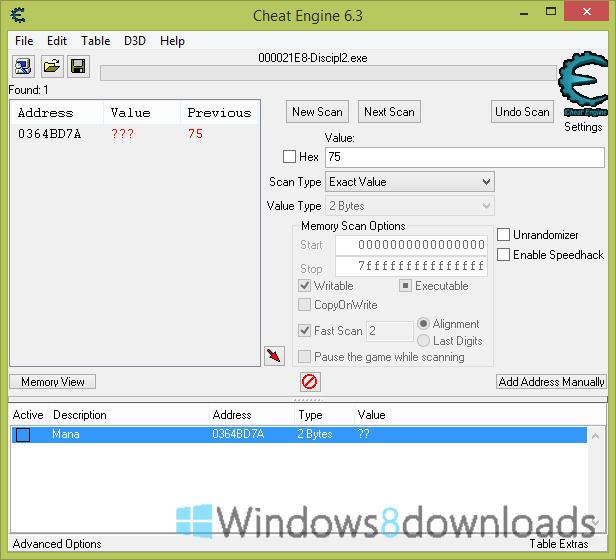Toggle the Executable checkbox
616x560 pixels.
(405, 286)
